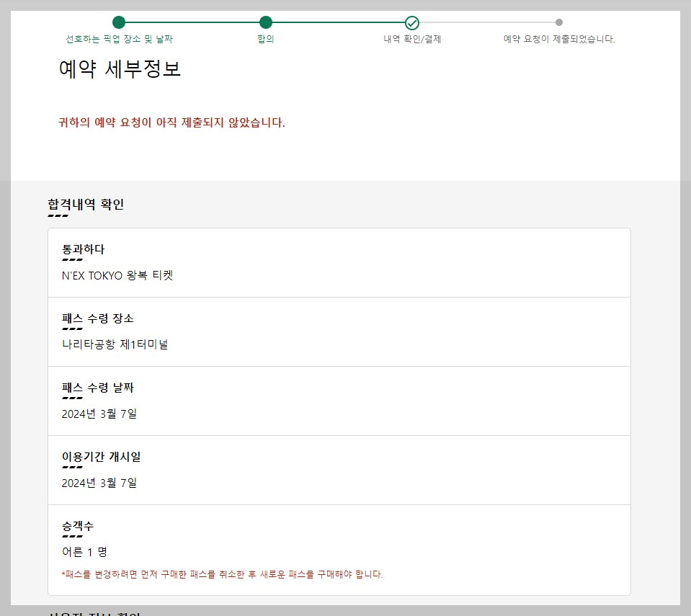Open step label 선호하는 픽업 장소 및 날짜
691x616 pixels.
pos(119,39)
